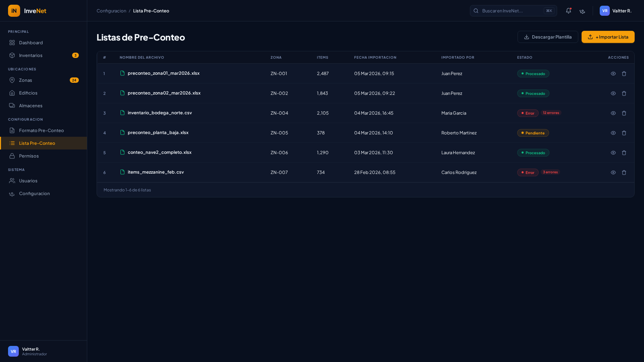
Task: Click Descargar Plantilla button
Action: point(547,37)
